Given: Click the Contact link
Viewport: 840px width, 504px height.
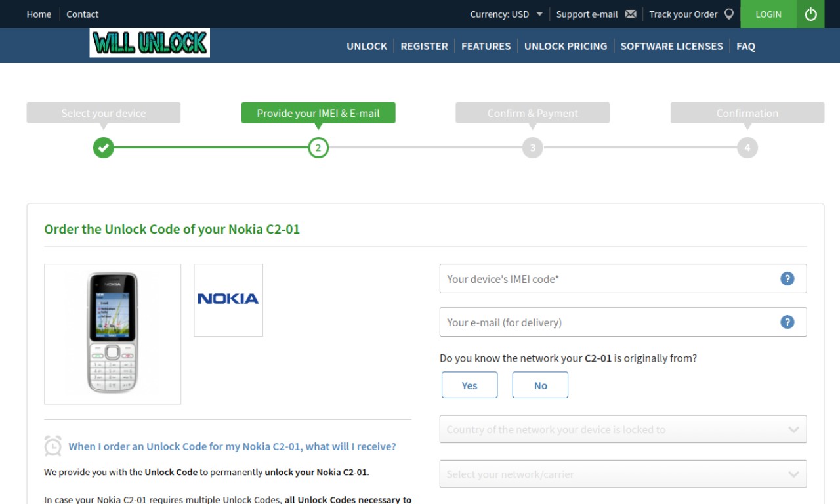Looking at the screenshot, I should 82,14.
